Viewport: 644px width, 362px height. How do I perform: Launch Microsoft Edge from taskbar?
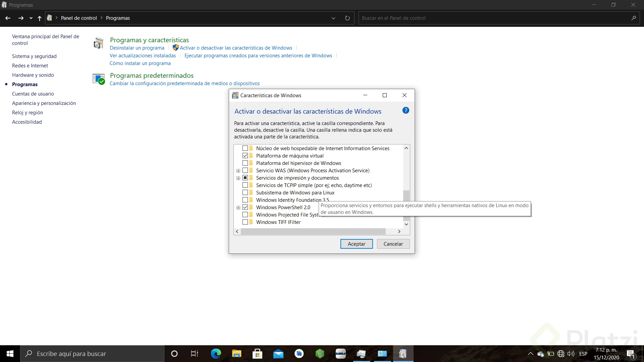click(x=216, y=354)
